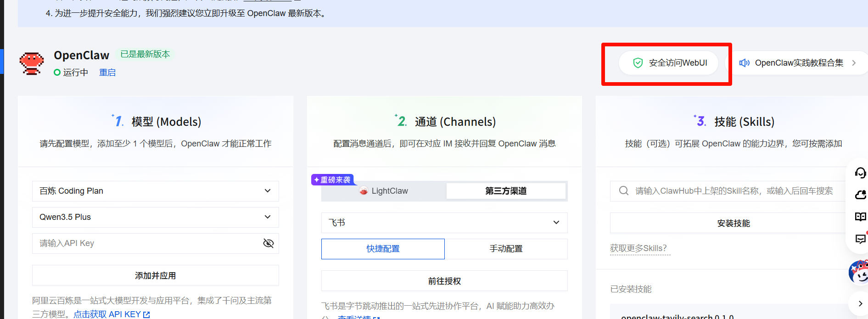Screen dimensions: 868x319
Task: Select the 快捷配置 option
Action: click(x=383, y=249)
